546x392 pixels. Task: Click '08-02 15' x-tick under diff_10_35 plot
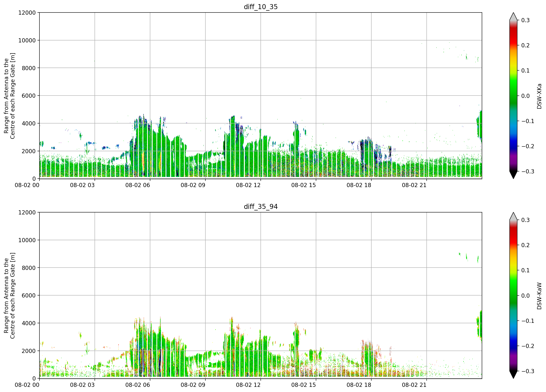click(x=304, y=185)
